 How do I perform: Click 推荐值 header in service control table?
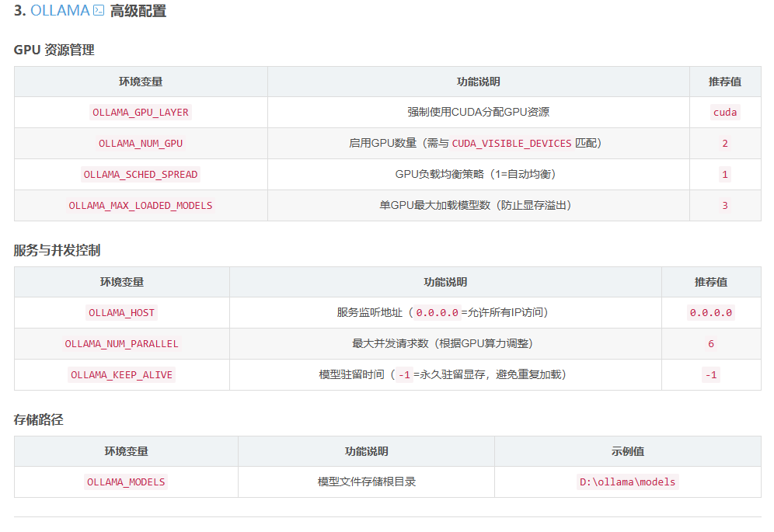pos(711,282)
